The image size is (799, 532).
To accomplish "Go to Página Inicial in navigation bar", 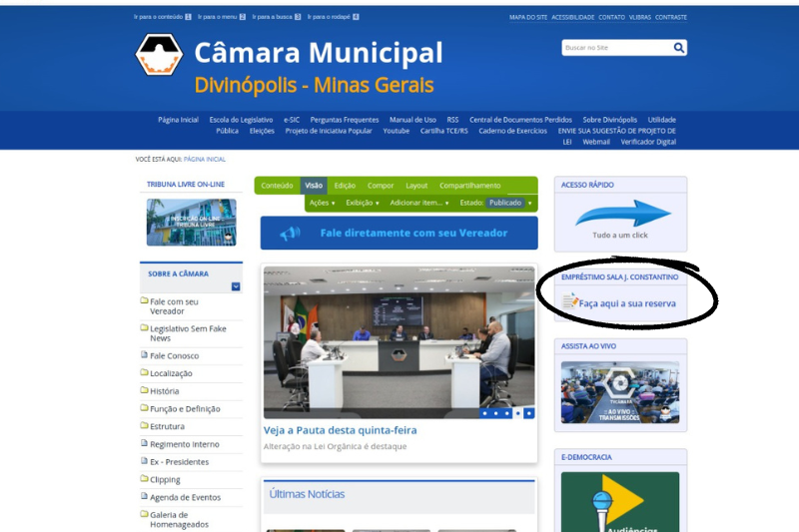I will click(178, 120).
